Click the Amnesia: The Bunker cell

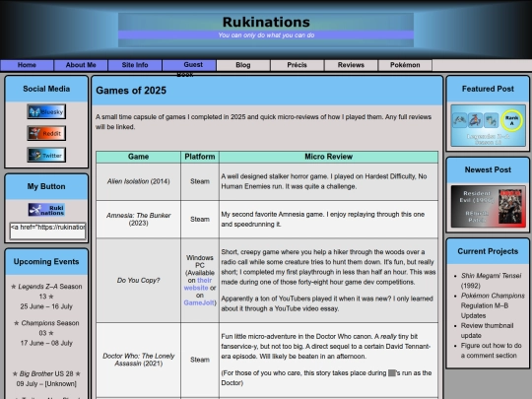[139, 219]
